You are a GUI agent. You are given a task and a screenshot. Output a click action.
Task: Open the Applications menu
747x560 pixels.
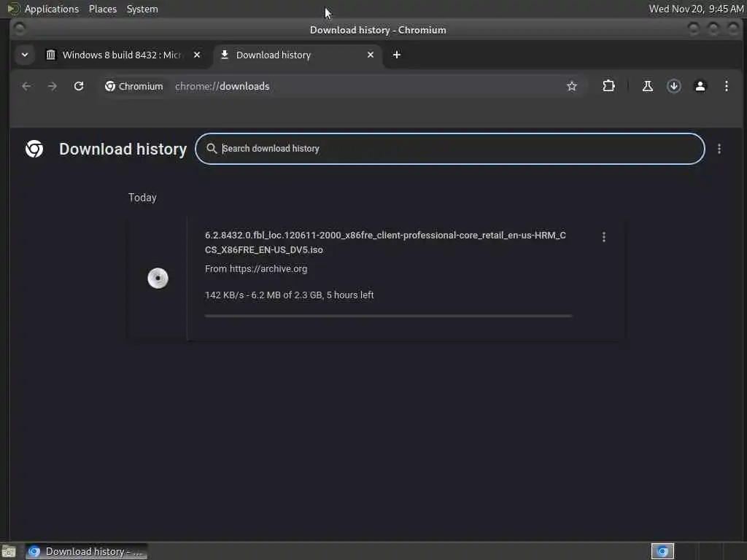[x=52, y=9]
